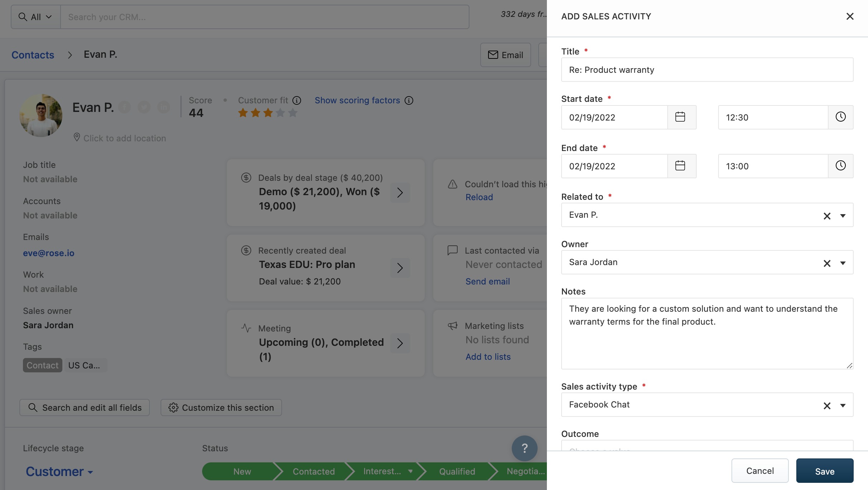The image size is (868, 490).
Task: Click Add to lists link
Action: coord(488,357)
